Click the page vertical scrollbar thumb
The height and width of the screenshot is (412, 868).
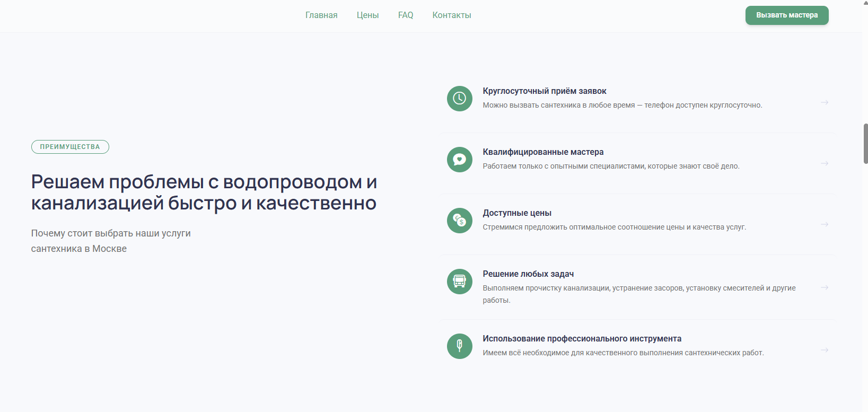pos(865,143)
